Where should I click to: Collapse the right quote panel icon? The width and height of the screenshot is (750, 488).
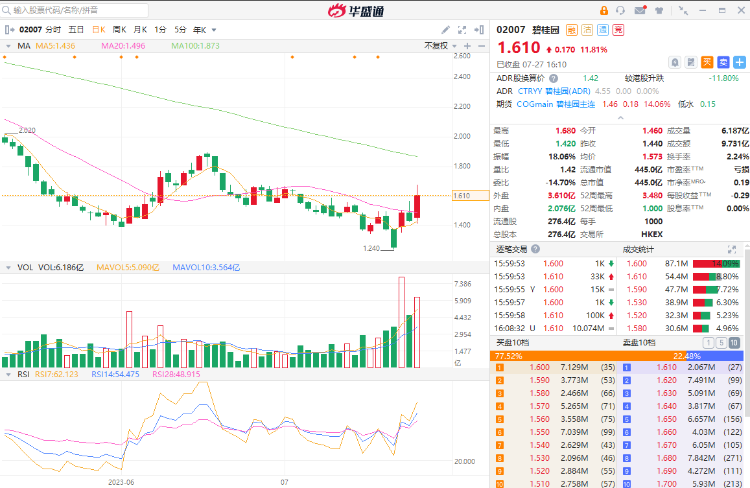pyautogui.click(x=479, y=30)
